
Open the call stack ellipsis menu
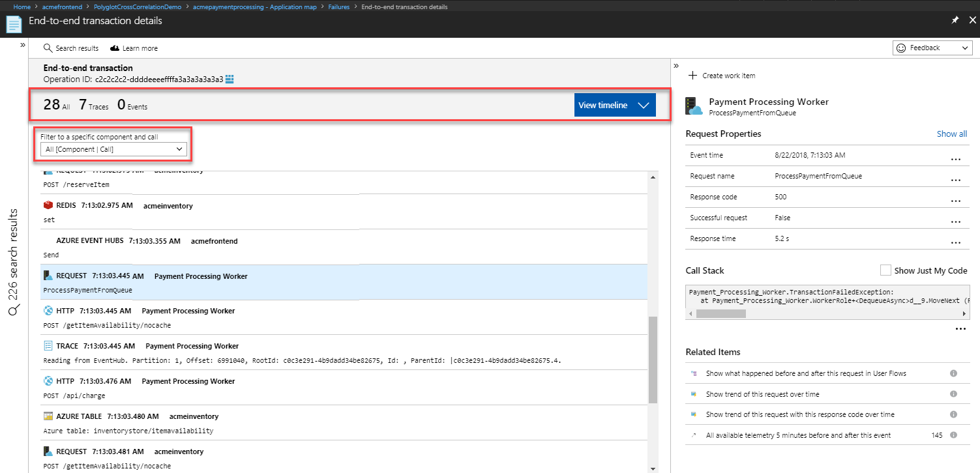tap(960, 329)
